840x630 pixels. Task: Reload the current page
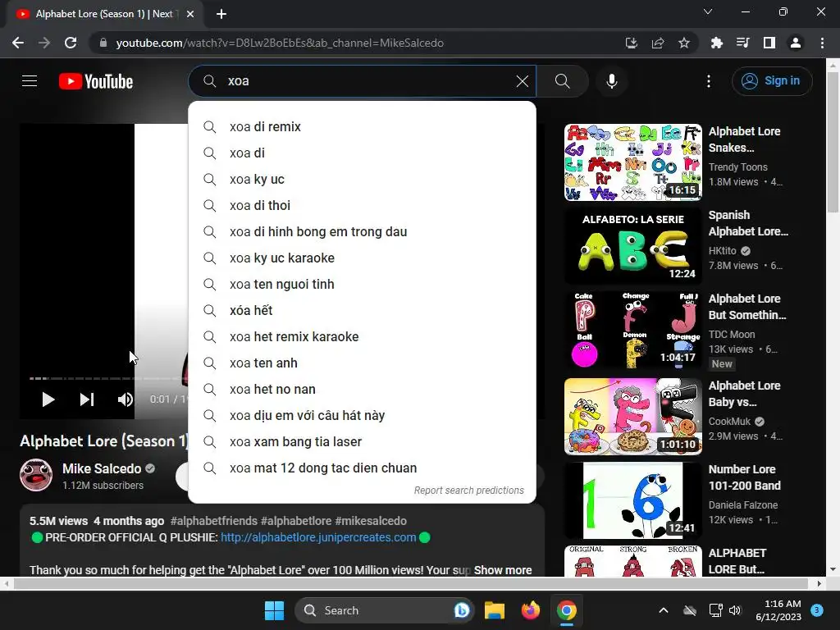(71, 43)
